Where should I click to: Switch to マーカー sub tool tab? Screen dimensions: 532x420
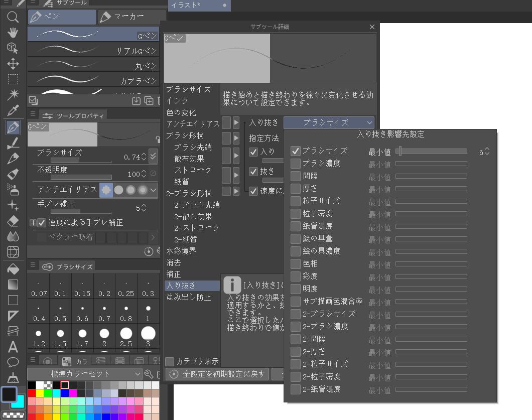pyautogui.click(x=131, y=17)
